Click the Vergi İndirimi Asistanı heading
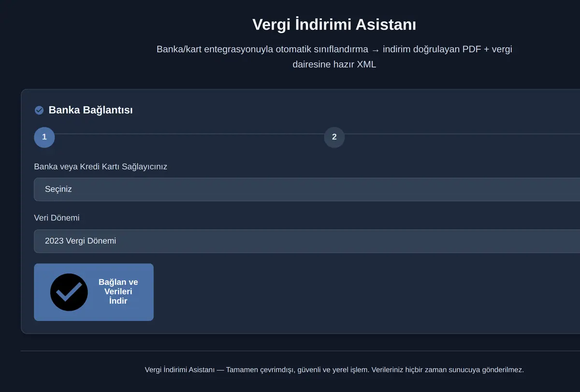 (x=334, y=24)
